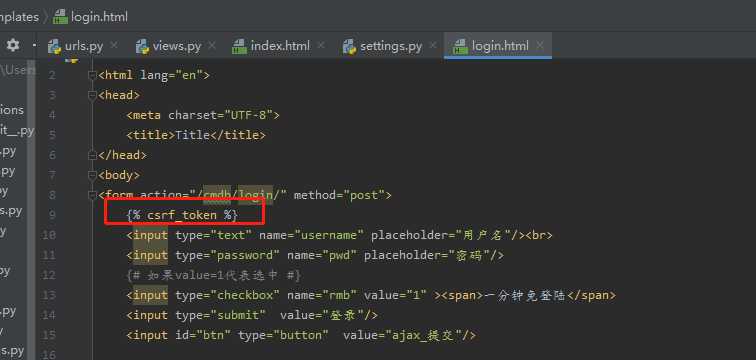Close the settings.py tab
Image resolution: width=756 pixels, height=360 pixels.
point(432,45)
